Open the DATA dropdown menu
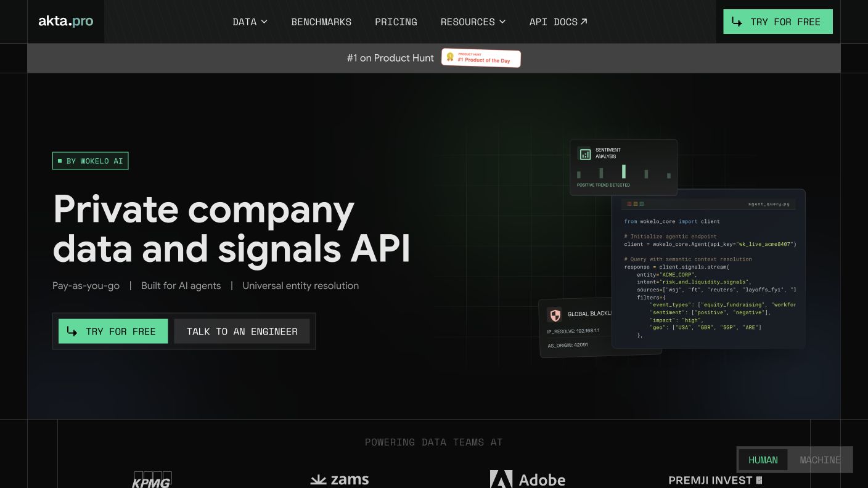This screenshot has height=488, width=868. pyautogui.click(x=250, y=22)
